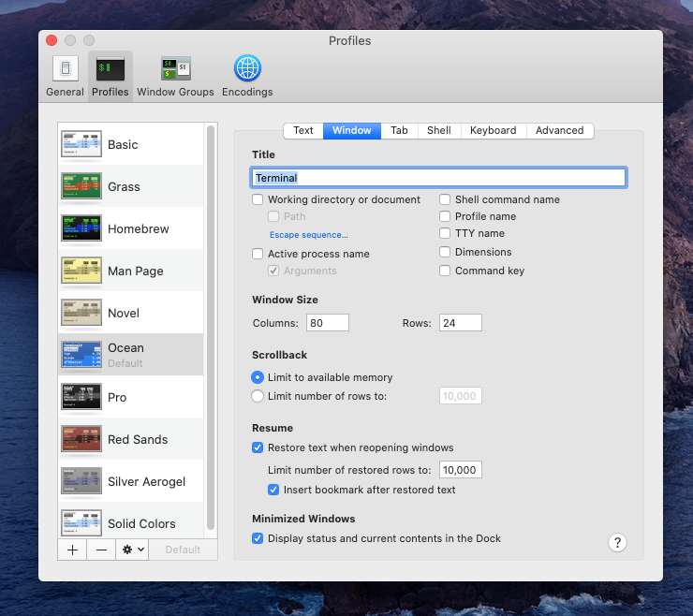The width and height of the screenshot is (693, 616).
Task: Open the help question mark button
Action: click(617, 542)
